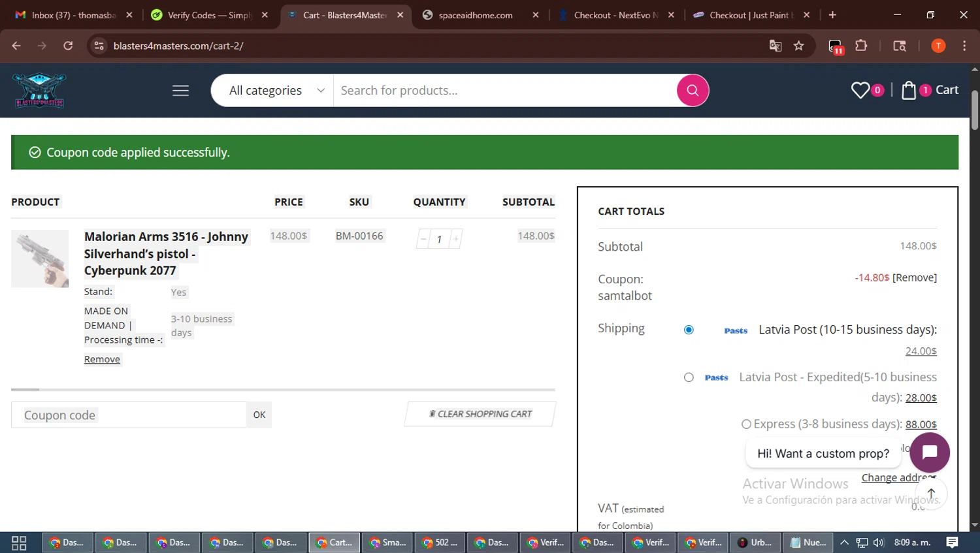This screenshot has width=980, height=553.
Task: Click the volume speaker tray icon
Action: tap(879, 543)
